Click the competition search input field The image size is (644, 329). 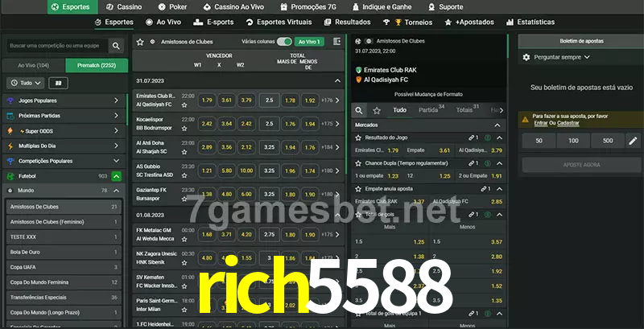[x=55, y=47]
